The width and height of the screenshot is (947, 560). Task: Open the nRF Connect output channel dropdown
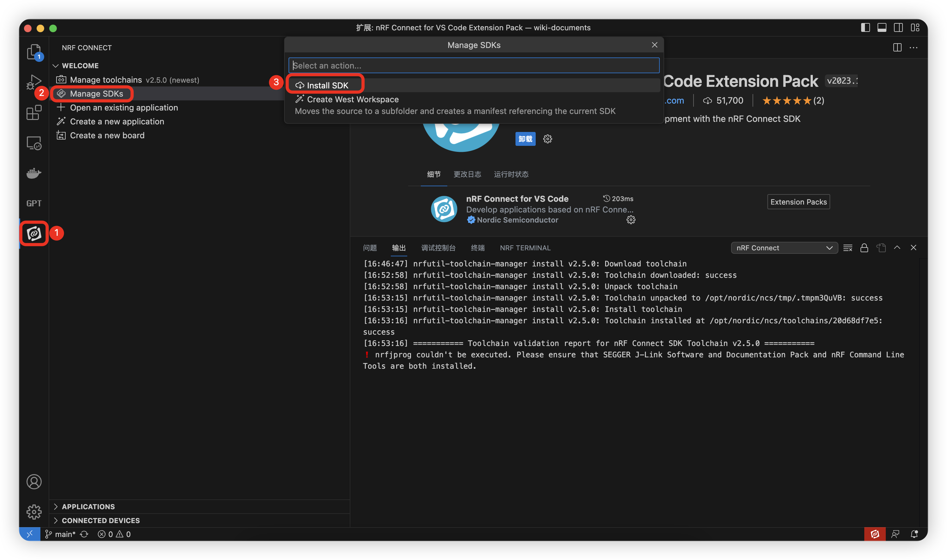click(x=784, y=248)
